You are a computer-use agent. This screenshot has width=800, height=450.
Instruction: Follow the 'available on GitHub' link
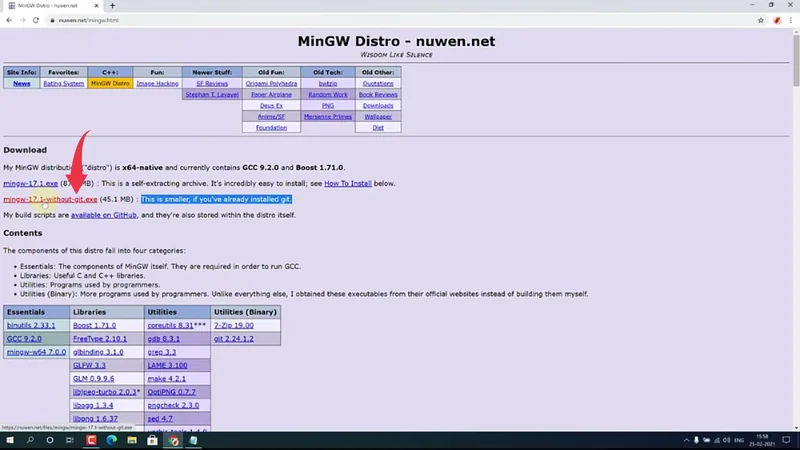(104, 215)
